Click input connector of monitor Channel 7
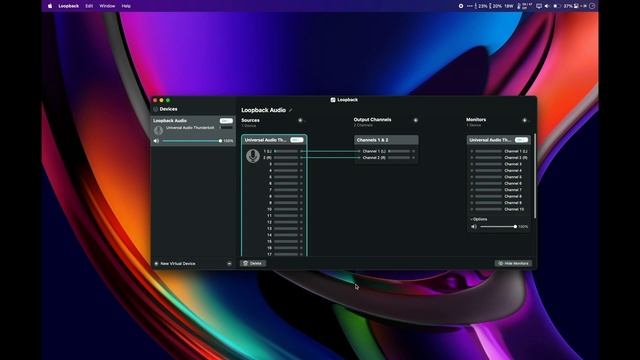 tap(472, 190)
